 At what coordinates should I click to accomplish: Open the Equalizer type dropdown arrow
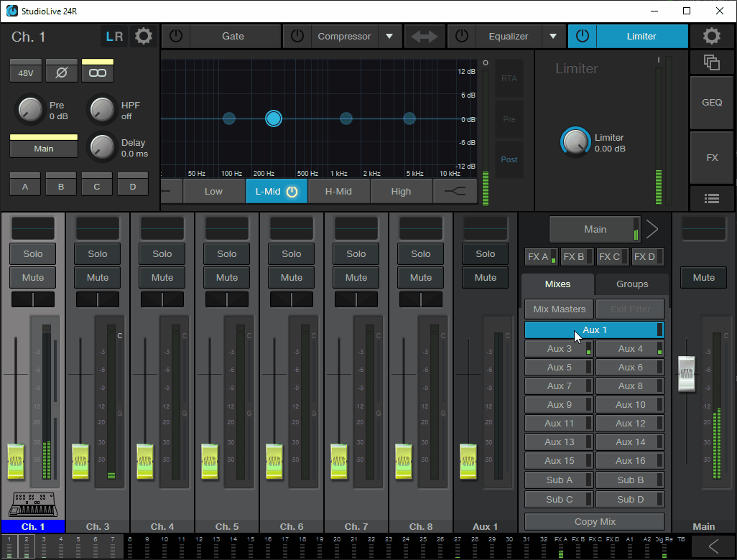pyautogui.click(x=553, y=36)
